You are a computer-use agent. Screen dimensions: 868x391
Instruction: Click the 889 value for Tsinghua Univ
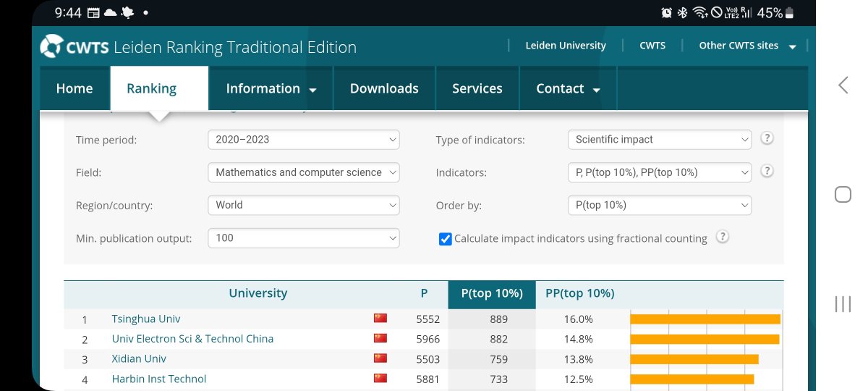(x=498, y=319)
